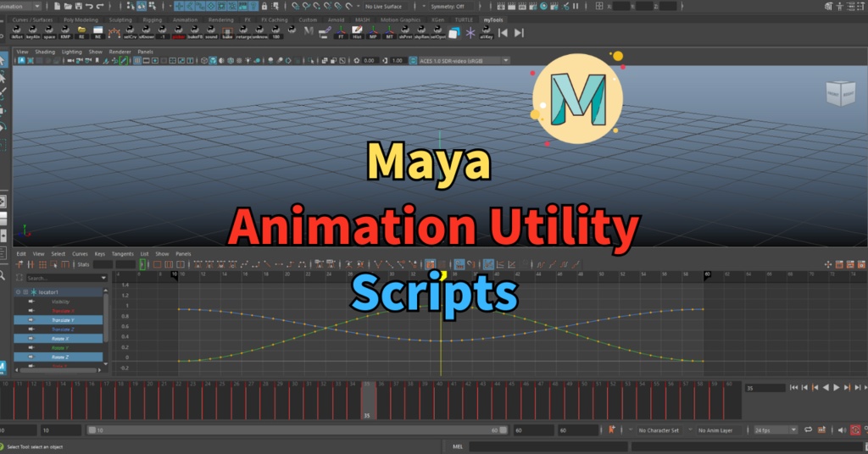Click the ikRot shelf script icon
The height and width of the screenshot is (454, 868).
(17, 33)
